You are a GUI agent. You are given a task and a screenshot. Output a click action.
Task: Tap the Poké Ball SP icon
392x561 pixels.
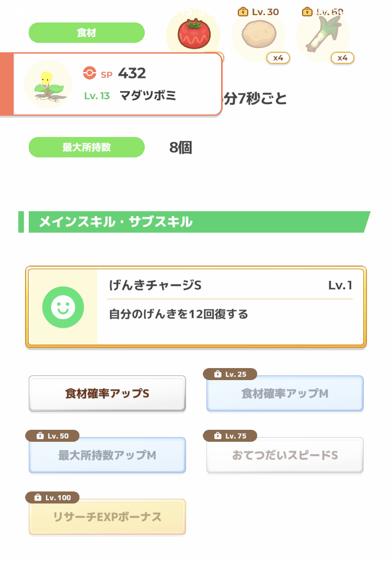tap(89, 74)
